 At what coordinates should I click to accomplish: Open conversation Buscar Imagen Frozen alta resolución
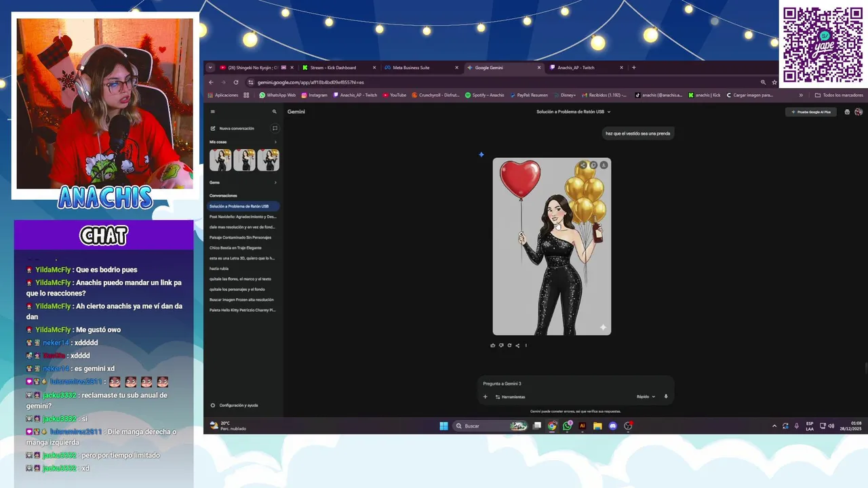(243, 300)
